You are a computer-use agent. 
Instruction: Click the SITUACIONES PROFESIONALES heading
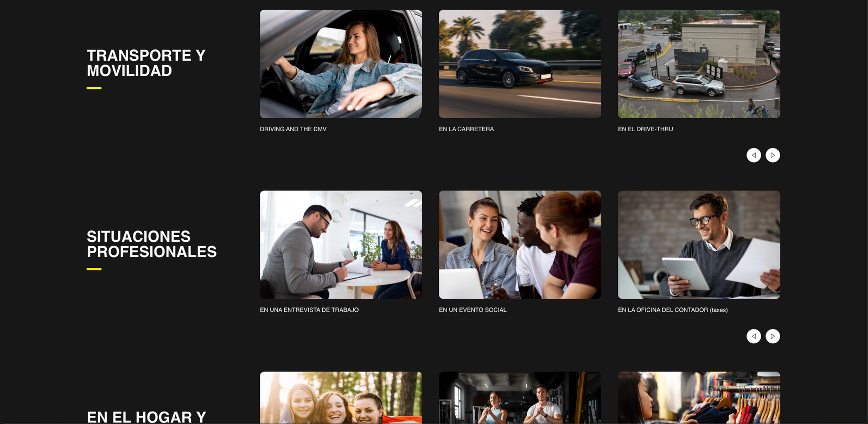151,244
